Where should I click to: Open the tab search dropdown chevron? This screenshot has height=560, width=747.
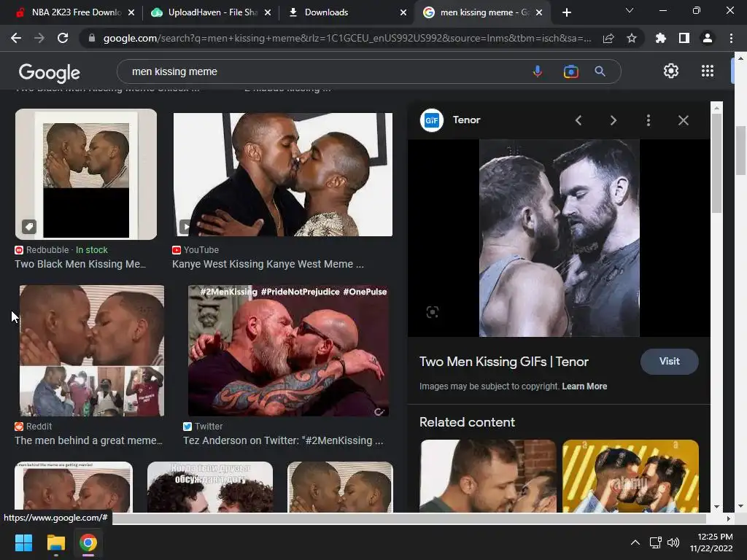[630, 10]
